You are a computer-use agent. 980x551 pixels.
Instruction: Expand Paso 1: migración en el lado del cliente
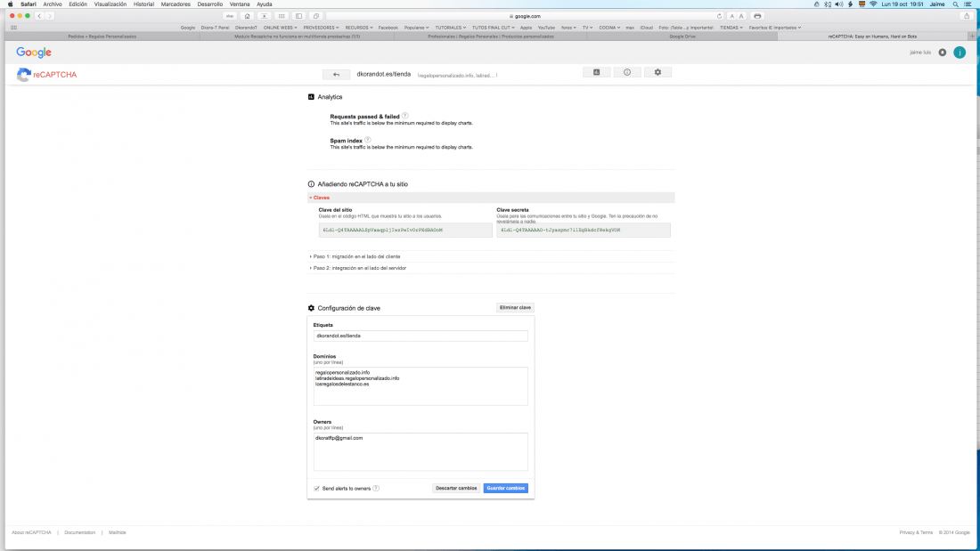click(355, 256)
